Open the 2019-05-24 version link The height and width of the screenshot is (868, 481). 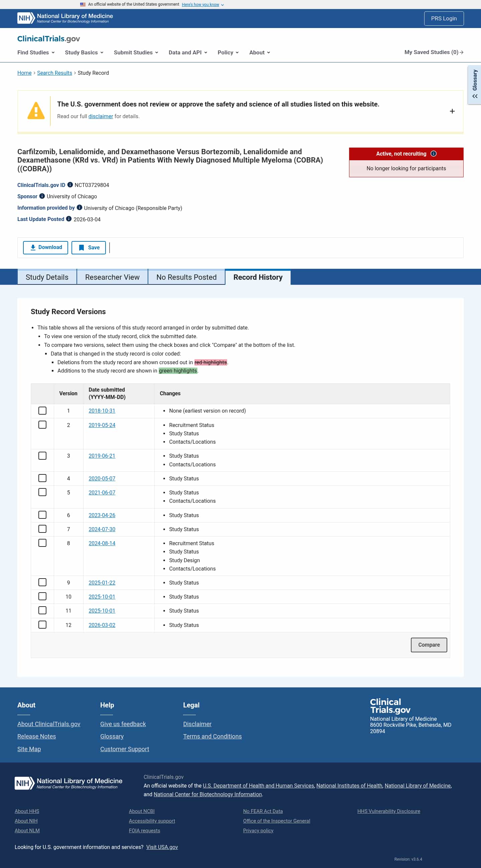102,425
